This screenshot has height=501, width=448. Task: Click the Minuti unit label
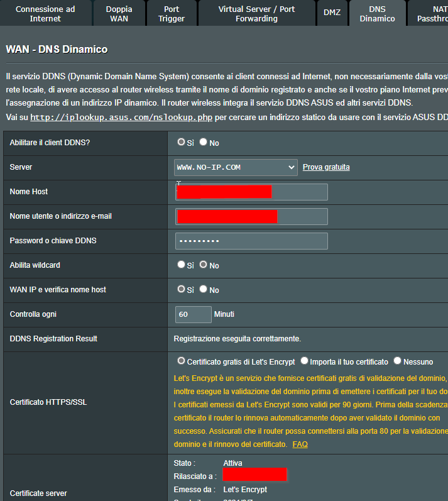click(x=224, y=314)
